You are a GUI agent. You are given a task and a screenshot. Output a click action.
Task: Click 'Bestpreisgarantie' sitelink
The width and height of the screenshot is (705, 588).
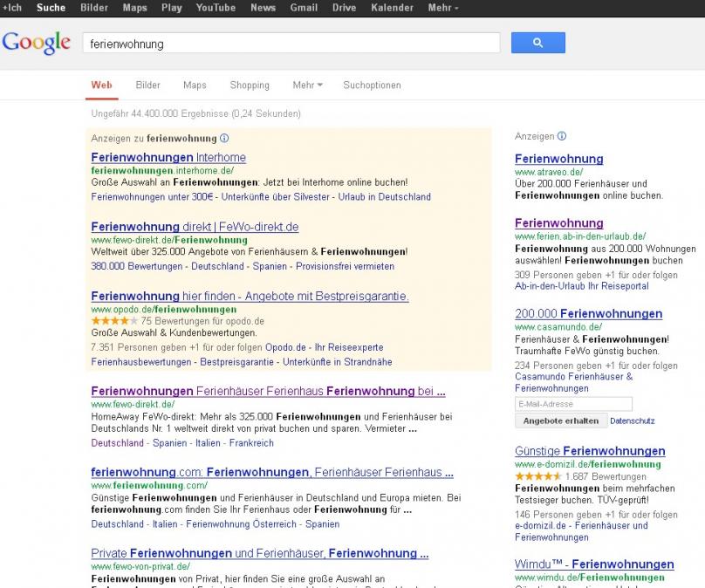click(x=237, y=362)
